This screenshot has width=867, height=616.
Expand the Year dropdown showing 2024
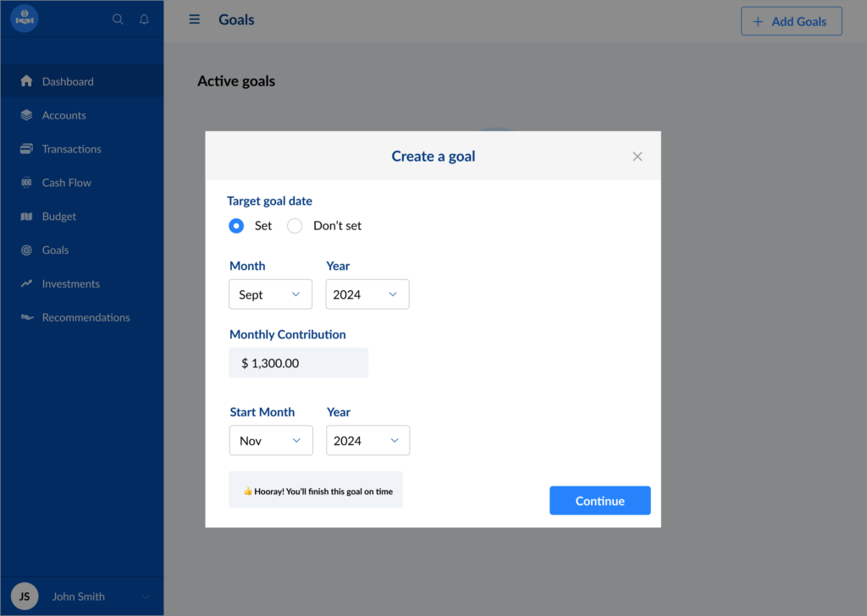(x=367, y=294)
